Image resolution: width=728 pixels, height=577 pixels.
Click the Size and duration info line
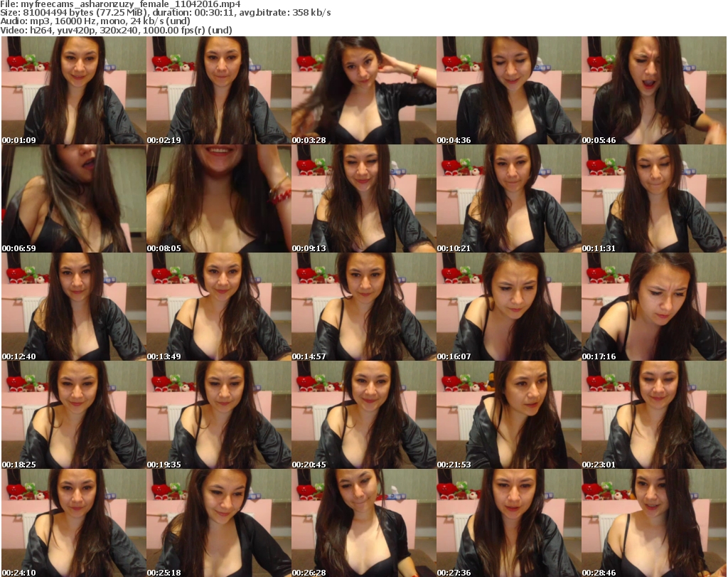point(165,13)
